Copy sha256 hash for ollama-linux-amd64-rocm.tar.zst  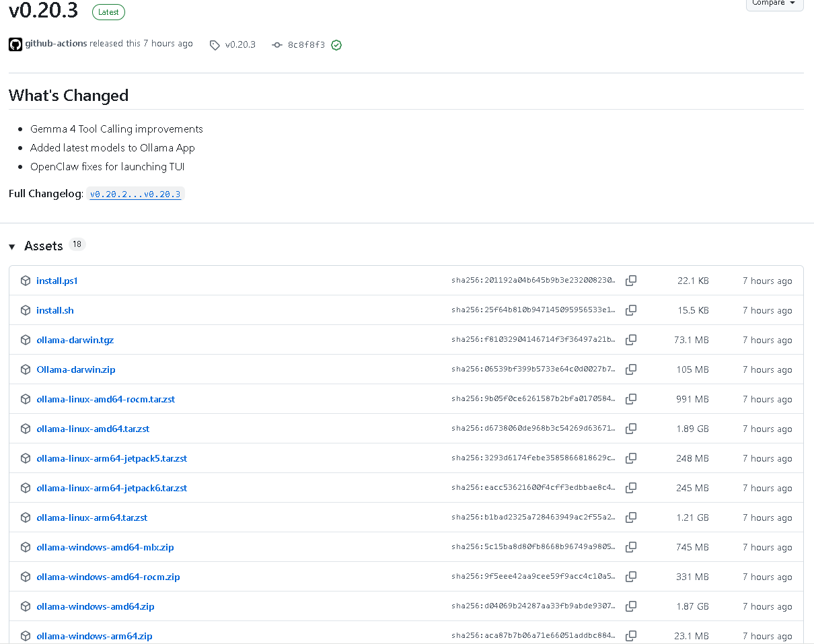click(631, 399)
